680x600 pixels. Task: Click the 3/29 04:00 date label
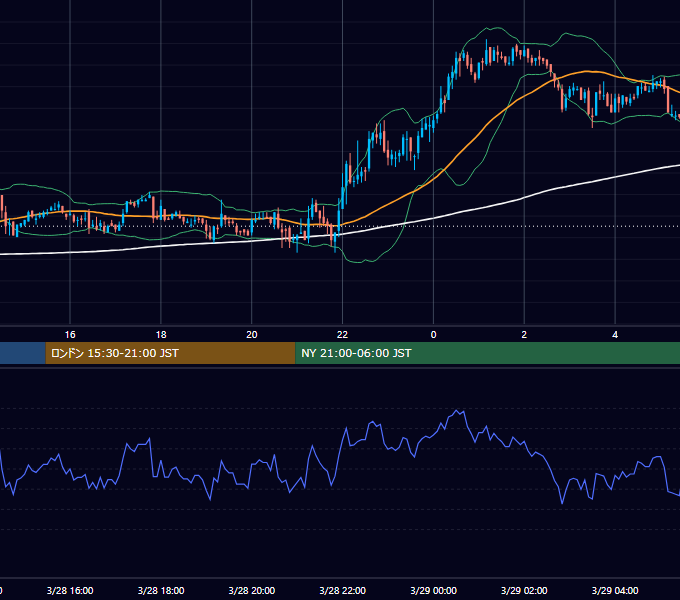click(615, 590)
